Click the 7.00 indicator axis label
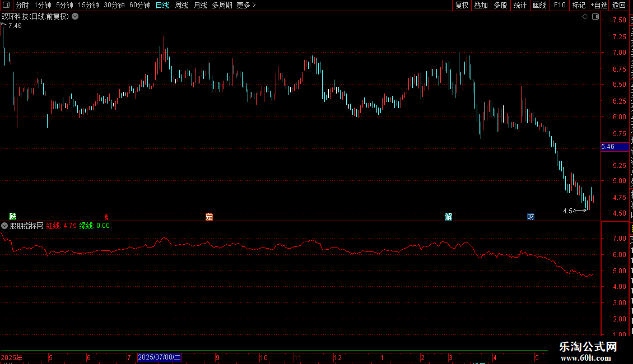This screenshot has width=633, height=364. pos(619,239)
